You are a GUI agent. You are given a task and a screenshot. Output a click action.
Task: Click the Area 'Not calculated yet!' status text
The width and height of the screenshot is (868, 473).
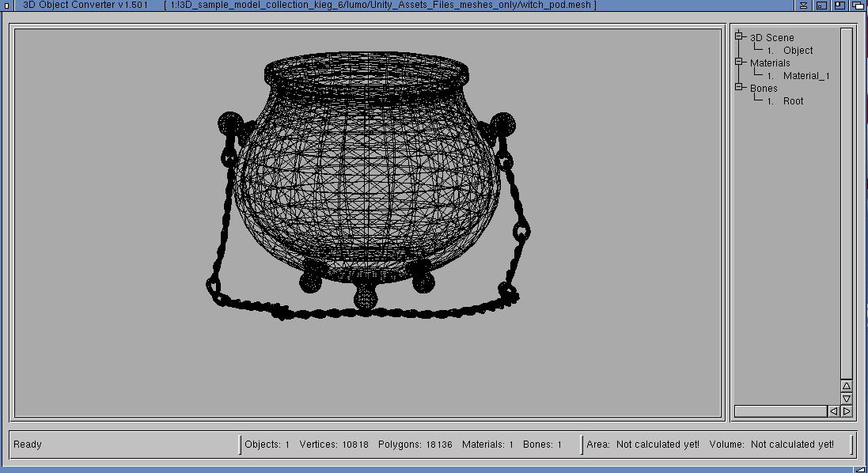tap(658, 445)
